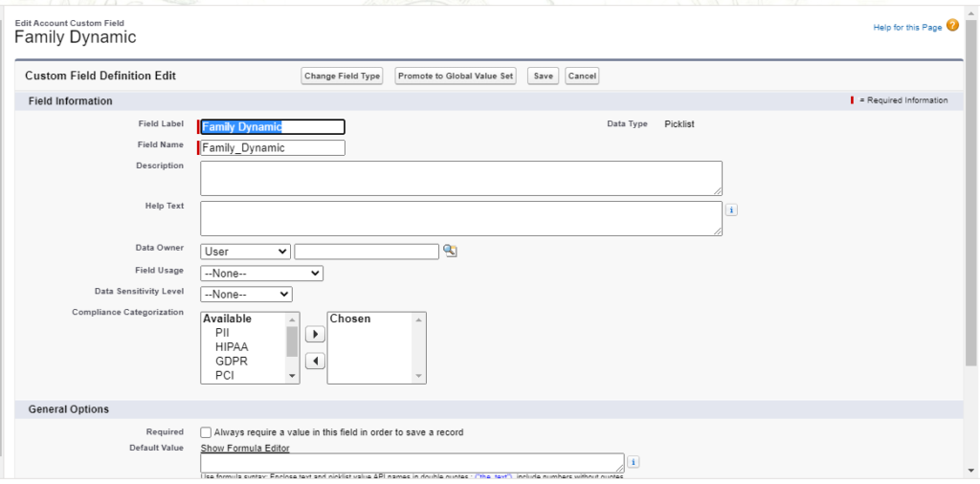Open the Help for this Page link

pyautogui.click(x=907, y=28)
